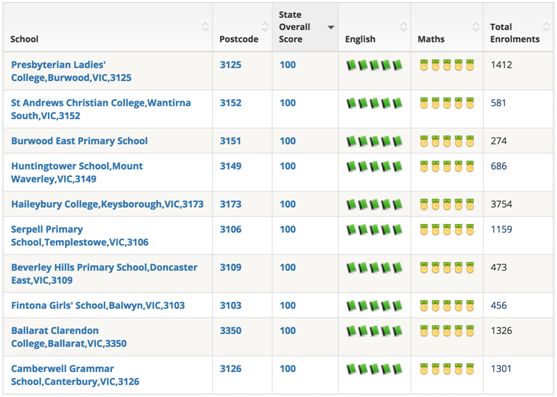Click postcode 3149 for Huntingtower School

(231, 166)
